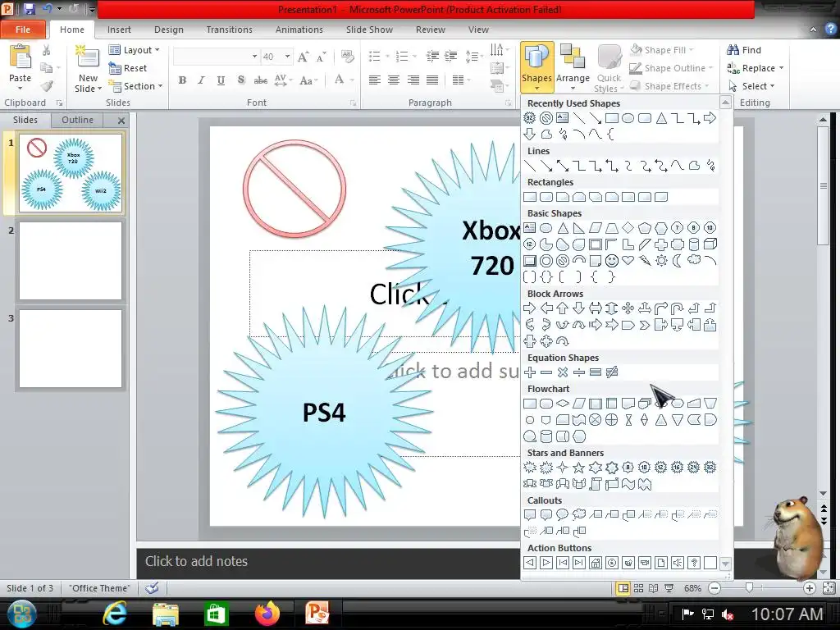Toggle Bold formatting
The height and width of the screenshot is (630, 840).
(x=182, y=80)
